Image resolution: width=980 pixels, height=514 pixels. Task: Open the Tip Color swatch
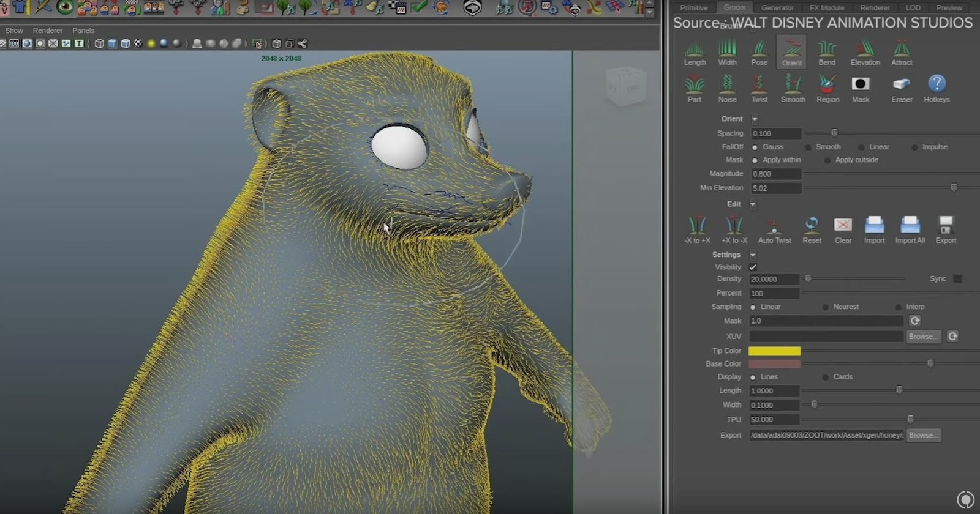coord(774,351)
